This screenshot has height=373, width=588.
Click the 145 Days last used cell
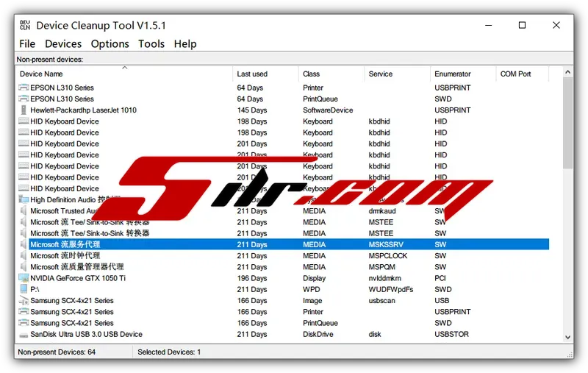click(251, 110)
